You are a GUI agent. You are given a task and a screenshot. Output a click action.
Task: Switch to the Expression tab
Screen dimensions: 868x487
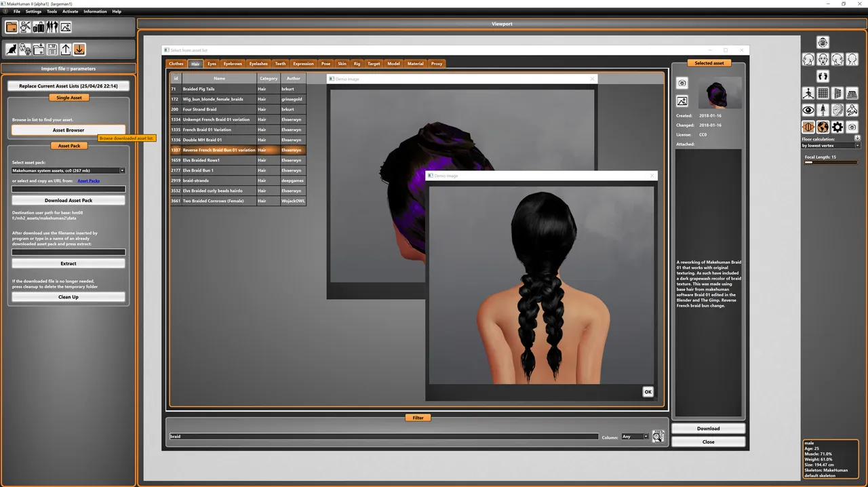pyautogui.click(x=303, y=64)
